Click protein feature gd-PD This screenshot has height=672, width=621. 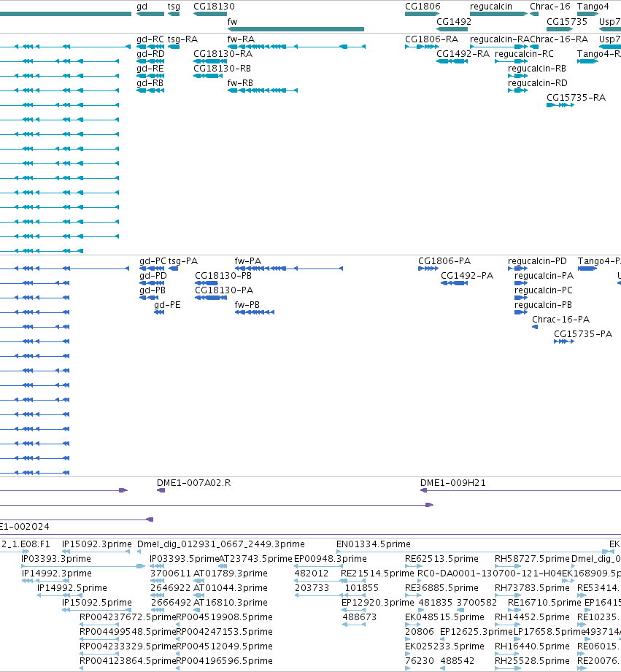[152, 283]
